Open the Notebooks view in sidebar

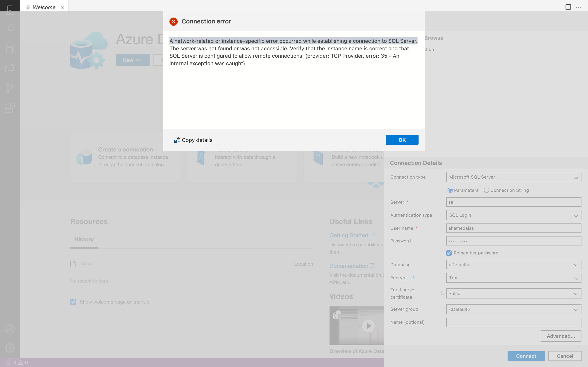pyautogui.click(x=10, y=49)
